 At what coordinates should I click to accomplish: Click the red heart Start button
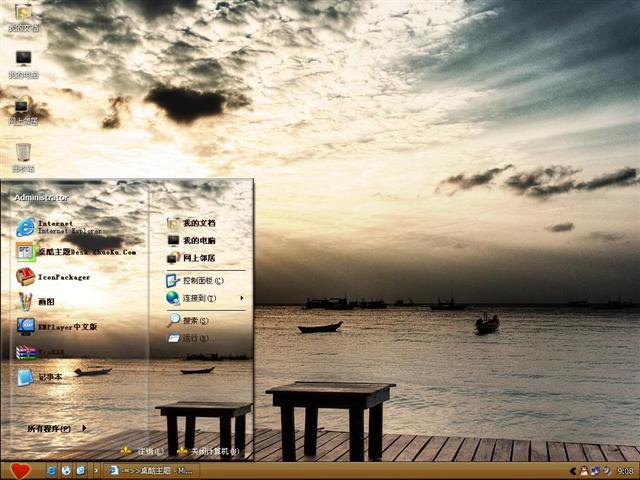[x=20, y=470]
